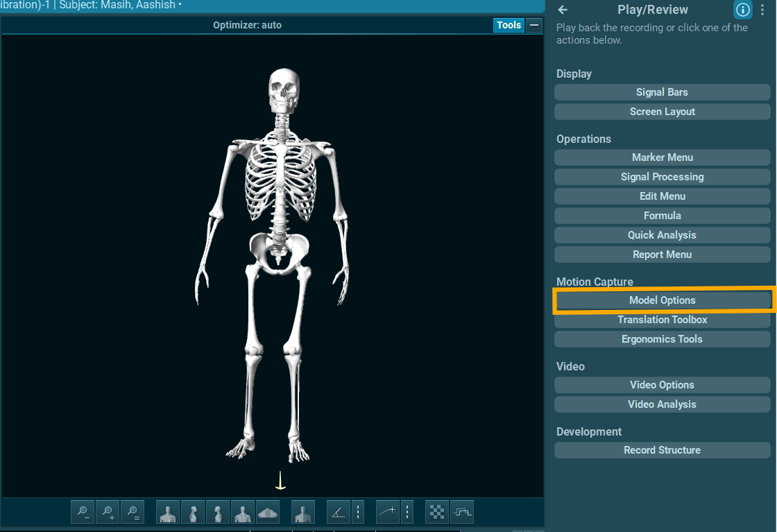Click the zoom in magnifier icon
Screen dimensions: 777x532
[x=108, y=513]
